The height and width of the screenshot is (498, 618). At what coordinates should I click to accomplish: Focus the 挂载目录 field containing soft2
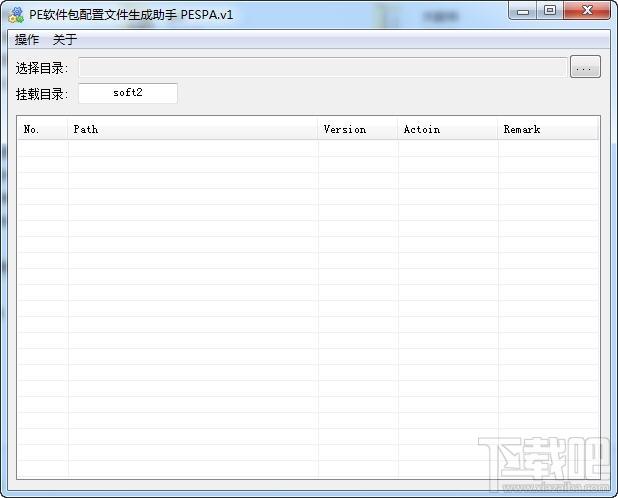click(128, 93)
